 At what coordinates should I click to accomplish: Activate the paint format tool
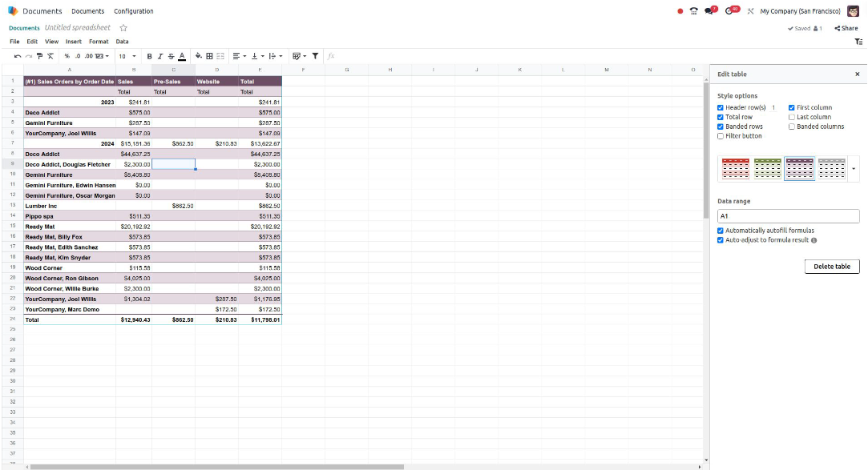[39, 56]
